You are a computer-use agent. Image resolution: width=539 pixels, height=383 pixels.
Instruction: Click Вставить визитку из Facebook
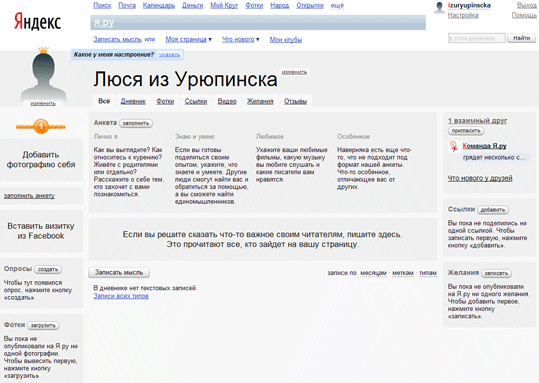point(41,231)
